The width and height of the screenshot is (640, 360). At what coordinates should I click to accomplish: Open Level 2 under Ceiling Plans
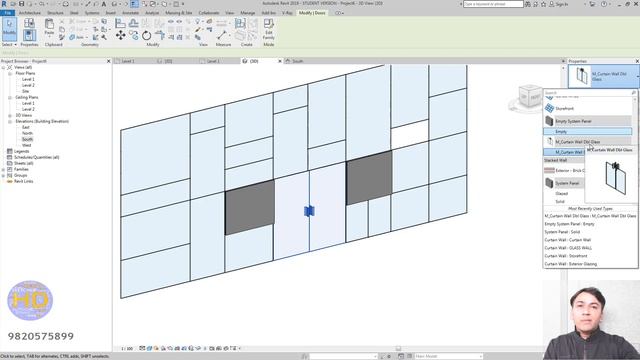[28, 109]
